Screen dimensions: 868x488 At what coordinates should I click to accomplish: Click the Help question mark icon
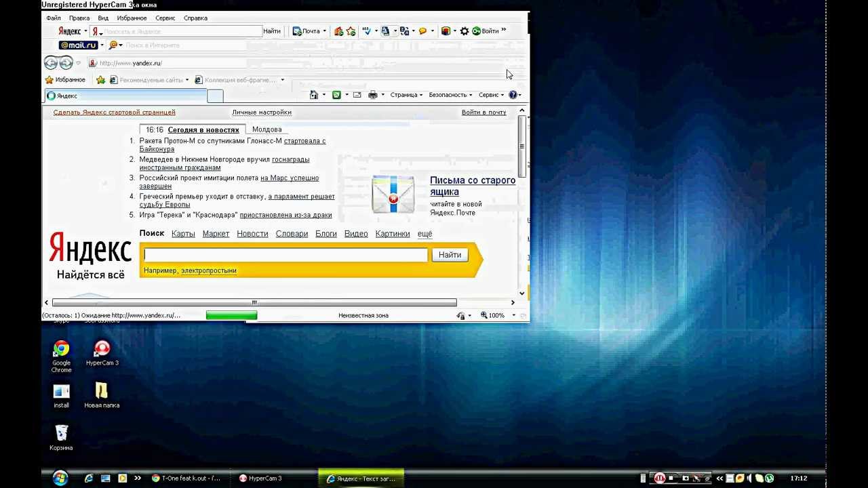point(513,95)
